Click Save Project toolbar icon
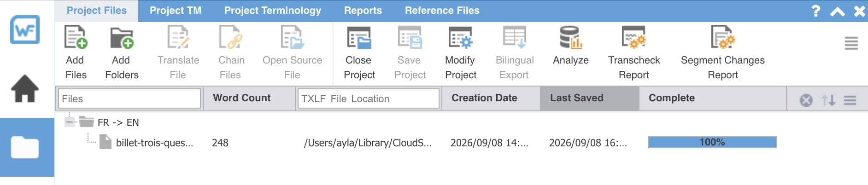Screen dimensions: 868x185 410,38
